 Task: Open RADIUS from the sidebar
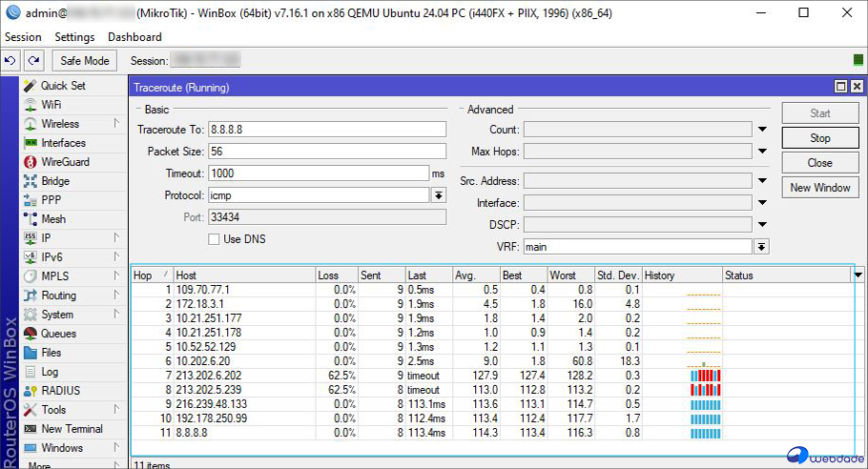pos(61,391)
